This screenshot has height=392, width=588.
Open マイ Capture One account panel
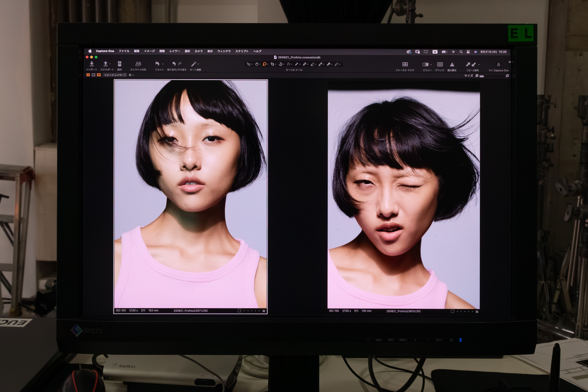tap(498, 65)
